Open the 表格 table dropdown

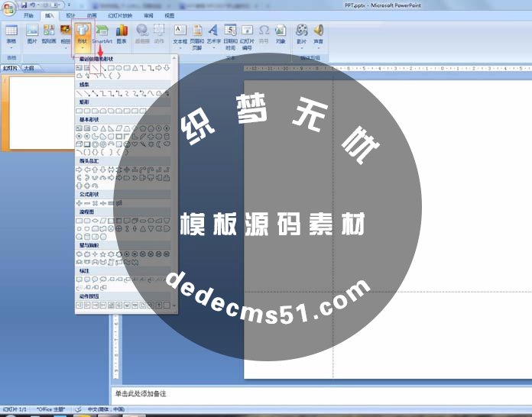pyautogui.click(x=11, y=37)
